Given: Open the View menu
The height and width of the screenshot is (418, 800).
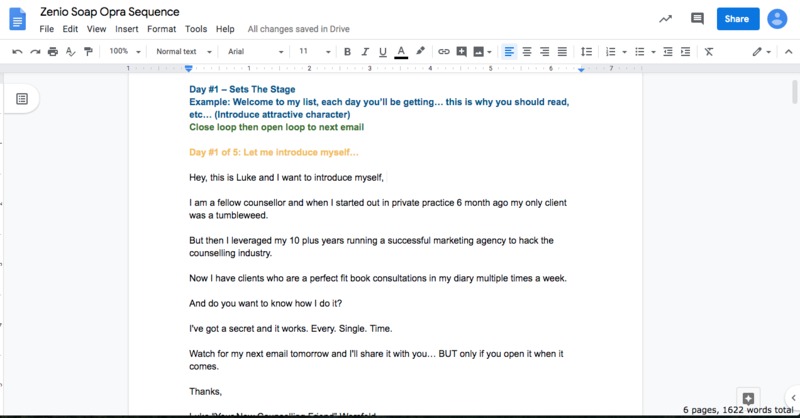Looking at the screenshot, I should (x=96, y=29).
